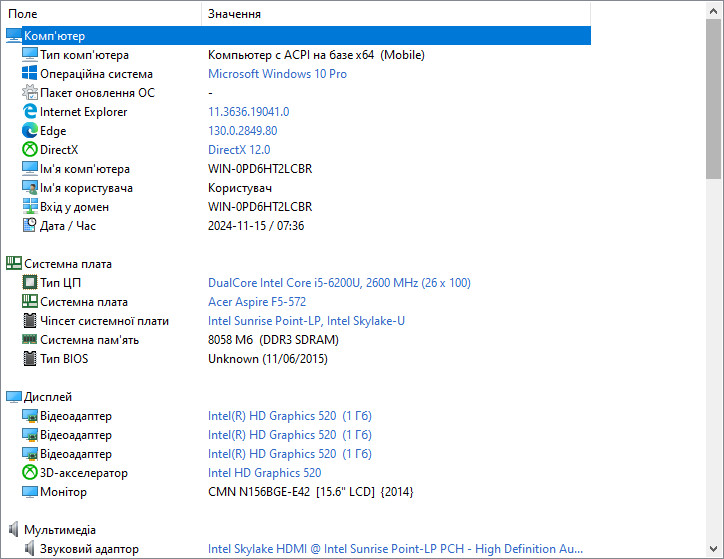Select the Комп'ютер highlighted group row
The width and height of the screenshot is (724, 559).
(x=298, y=36)
